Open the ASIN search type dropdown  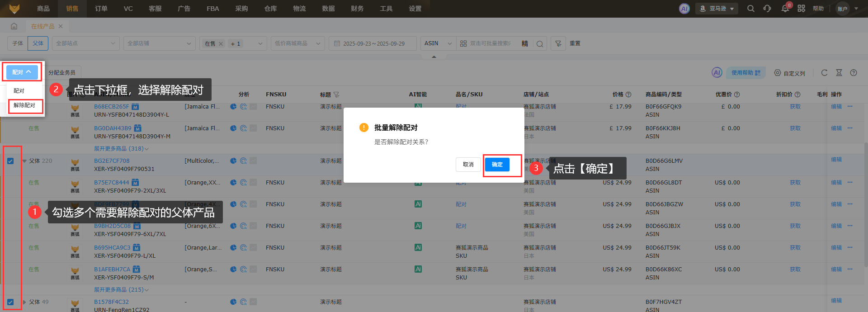438,43
